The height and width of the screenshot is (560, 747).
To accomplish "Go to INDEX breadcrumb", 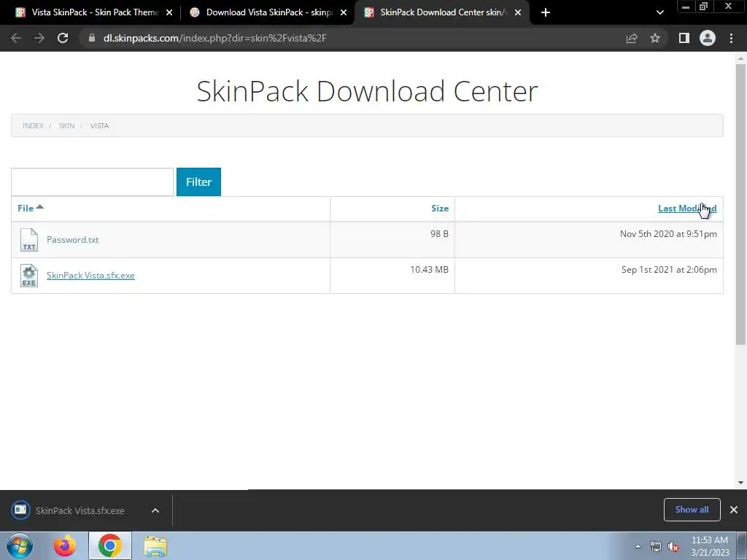I will coord(33,125).
